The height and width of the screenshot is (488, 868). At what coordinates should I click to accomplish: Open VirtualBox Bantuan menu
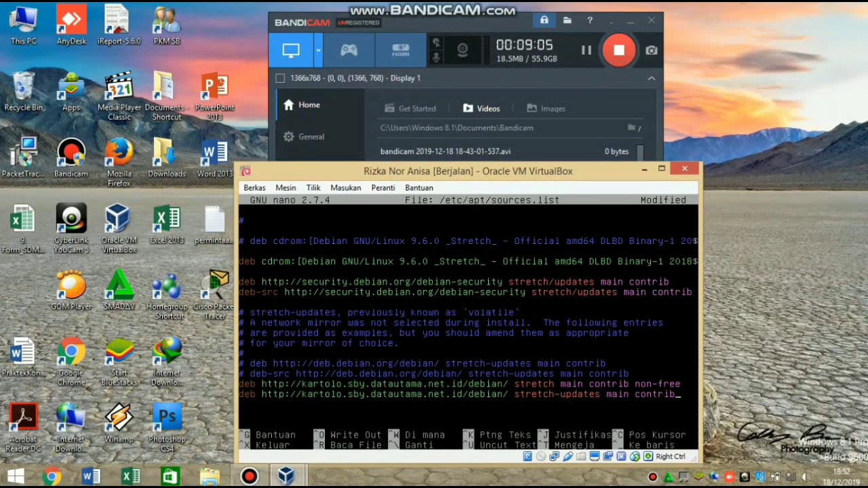pyautogui.click(x=419, y=188)
